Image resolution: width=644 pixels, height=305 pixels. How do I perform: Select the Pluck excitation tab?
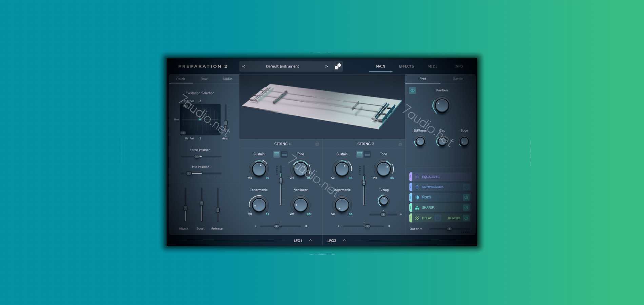click(181, 79)
